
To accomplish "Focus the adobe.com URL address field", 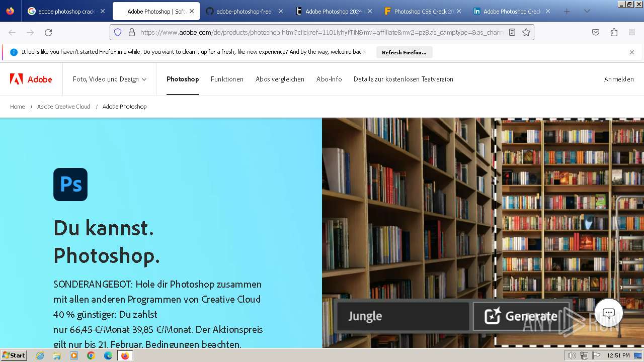I will click(321, 32).
